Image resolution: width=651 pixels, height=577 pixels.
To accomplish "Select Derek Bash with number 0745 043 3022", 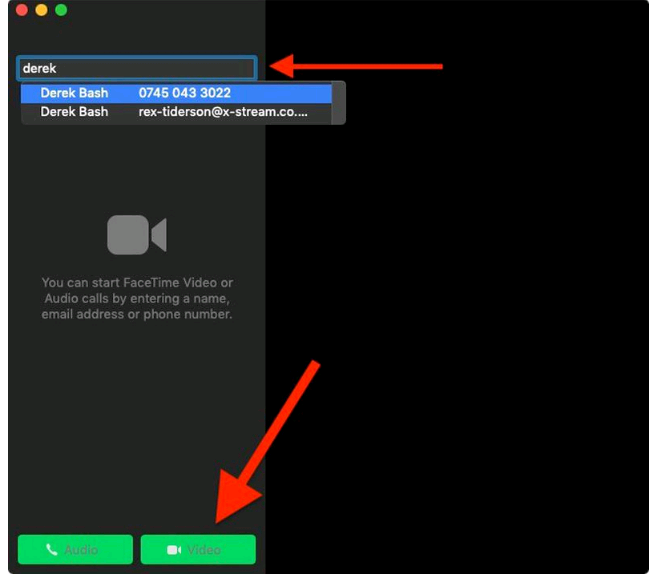I will pyautogui.click(x=176, y=93).
